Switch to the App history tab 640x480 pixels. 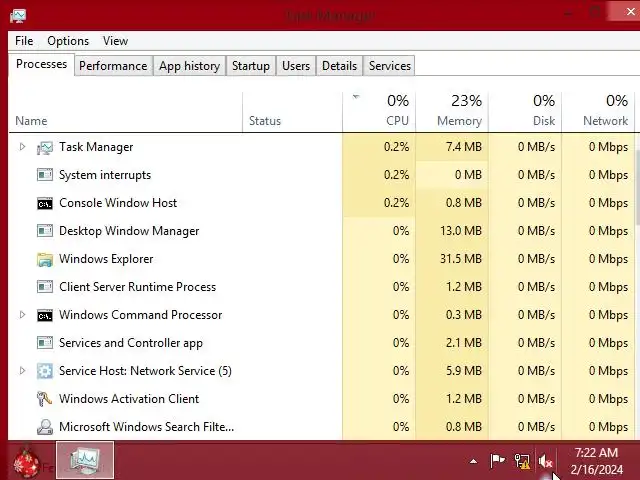tap(189, 66)
